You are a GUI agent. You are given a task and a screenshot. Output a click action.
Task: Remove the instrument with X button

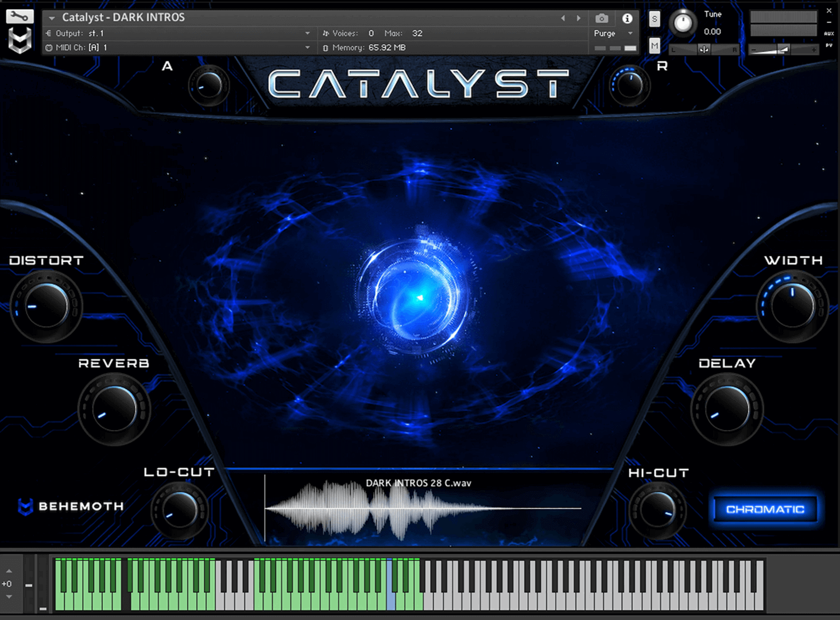click(829, 10)
